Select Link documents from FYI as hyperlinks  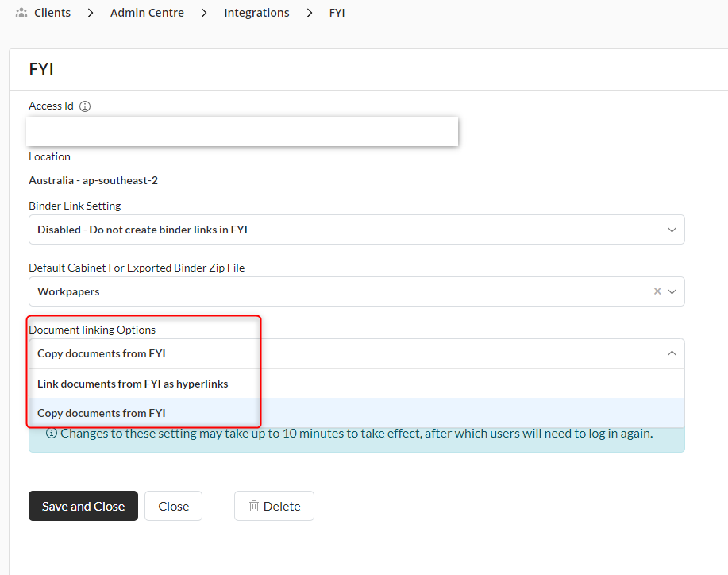click(x=356, y=384)
